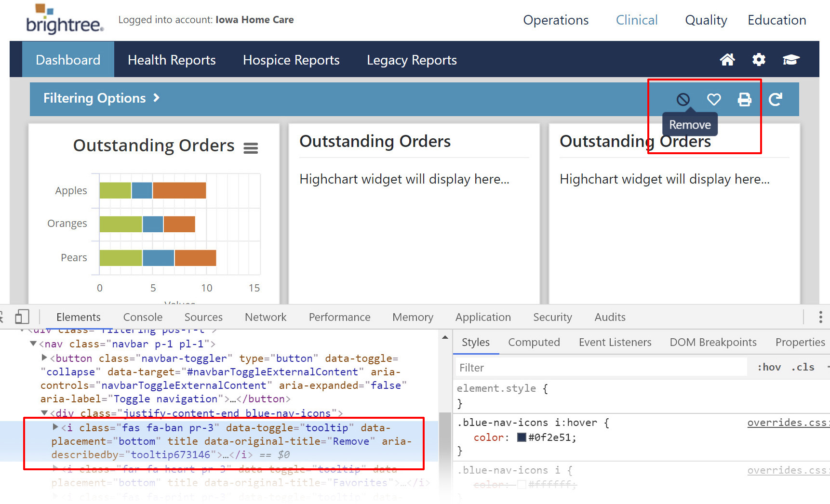Switch to DevTools Console tab
Image resolution: width=830 pixels, height=504 pixels.
pos(143,317)
